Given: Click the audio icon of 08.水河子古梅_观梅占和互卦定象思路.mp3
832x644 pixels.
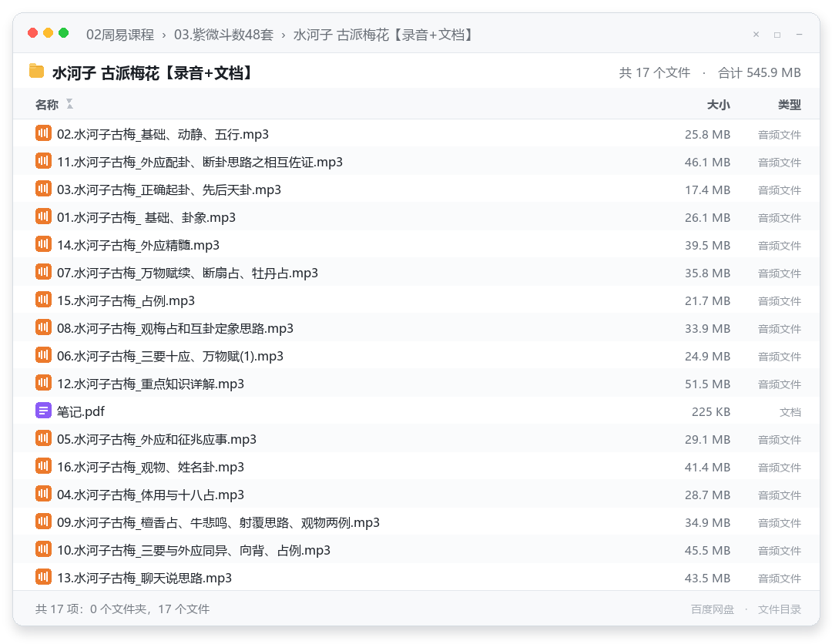Looking at the screenshot, I should click(x=43, y=327).
